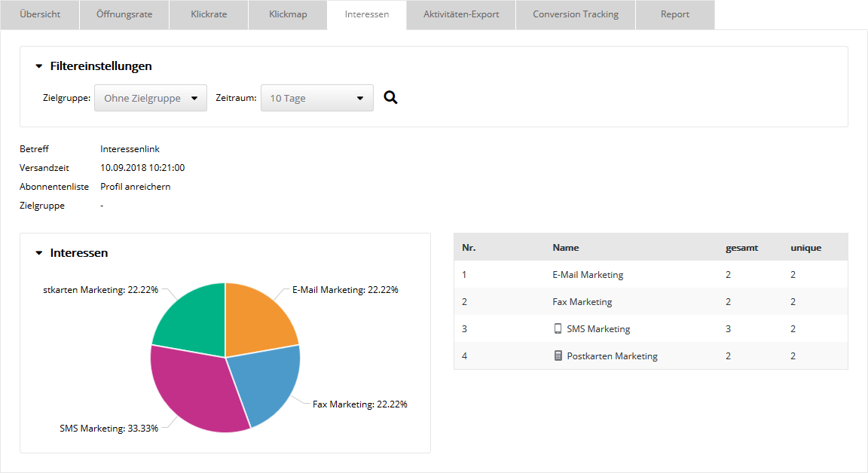Open the Öffnungsrate tab

pos(124,15)
